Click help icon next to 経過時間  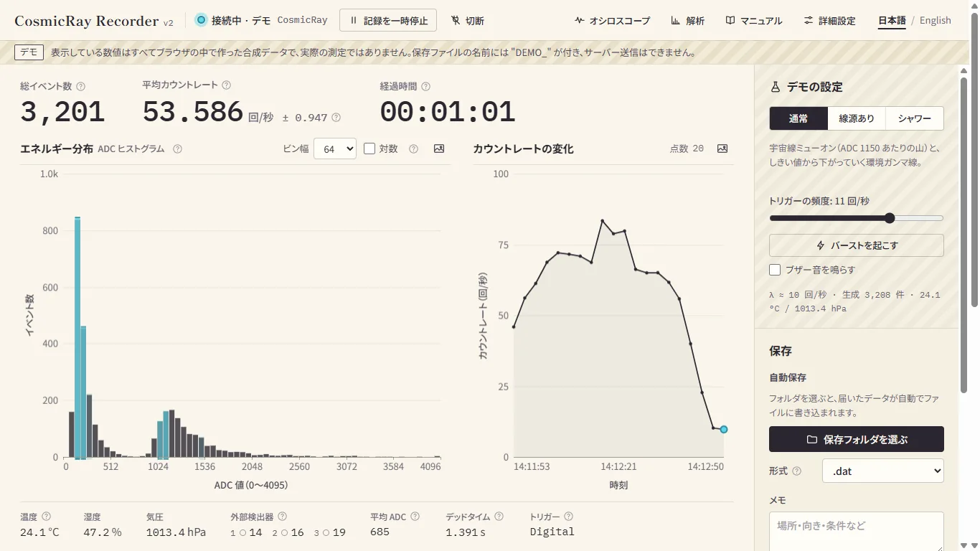(x=425, y=86)
